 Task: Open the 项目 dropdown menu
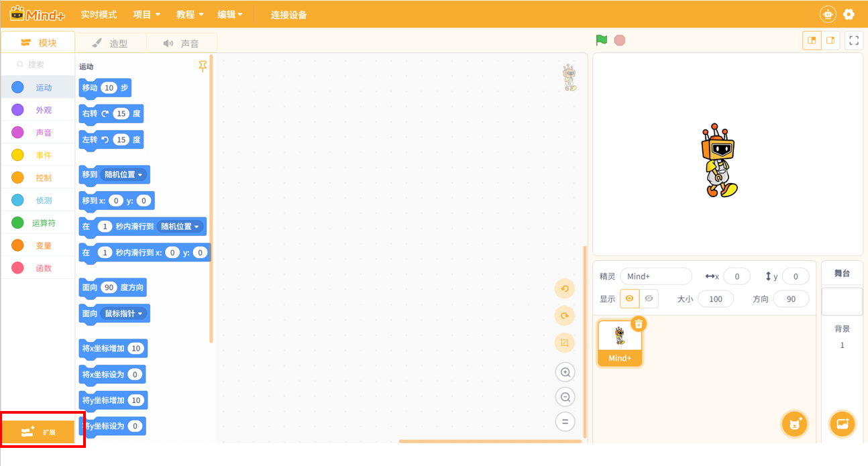(146, 14)
